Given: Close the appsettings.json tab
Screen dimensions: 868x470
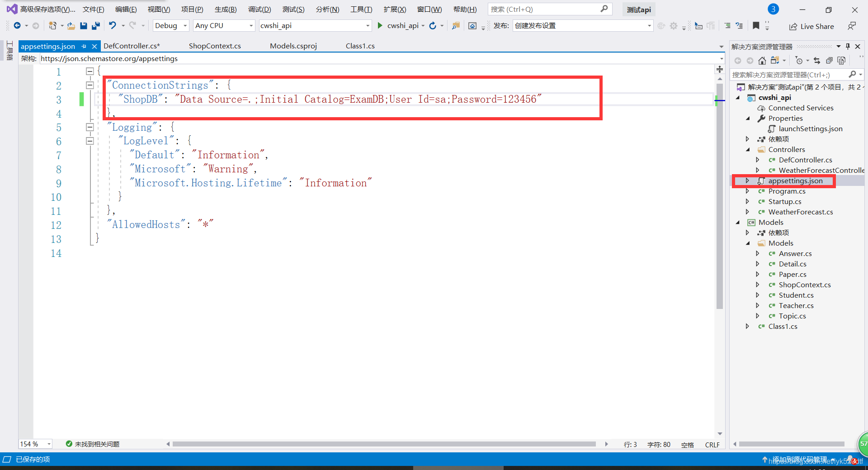Looking at the screenshot, I should pos(94,46).
